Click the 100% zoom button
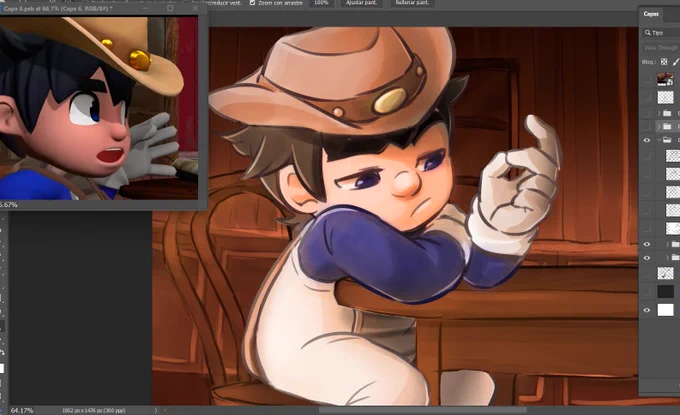Screen dimensions: 680x415 [x=321, y=3]
